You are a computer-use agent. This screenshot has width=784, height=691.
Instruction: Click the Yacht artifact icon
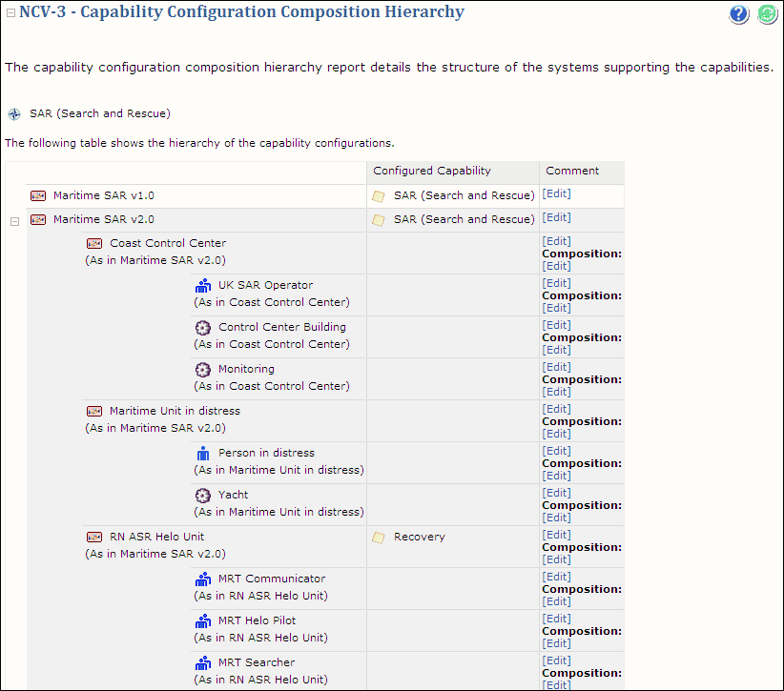click(203, 495)
